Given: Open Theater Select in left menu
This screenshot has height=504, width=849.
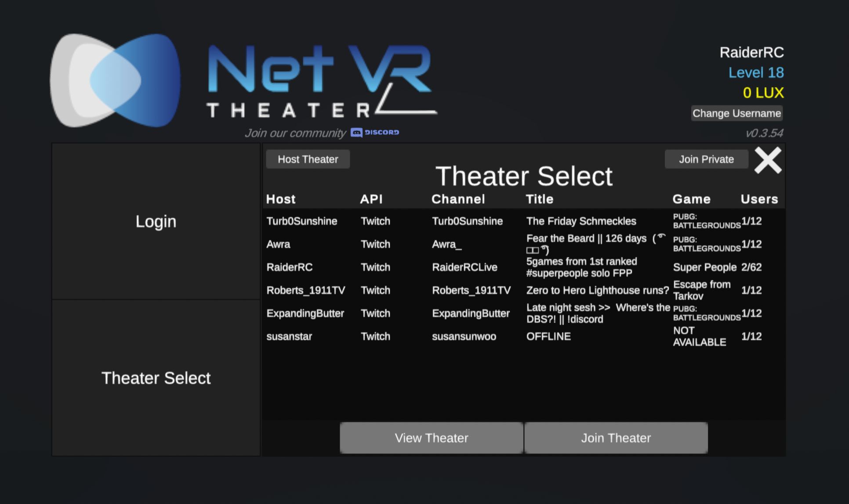Looking at the screenshot, I should 156,378.
